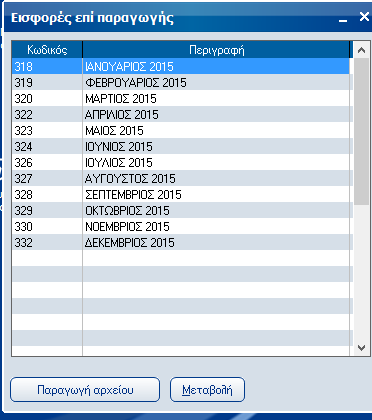
Task: Select the ΝΟΕΜΒΡΙΟΣ 2015 row
Action: [182, 227]
